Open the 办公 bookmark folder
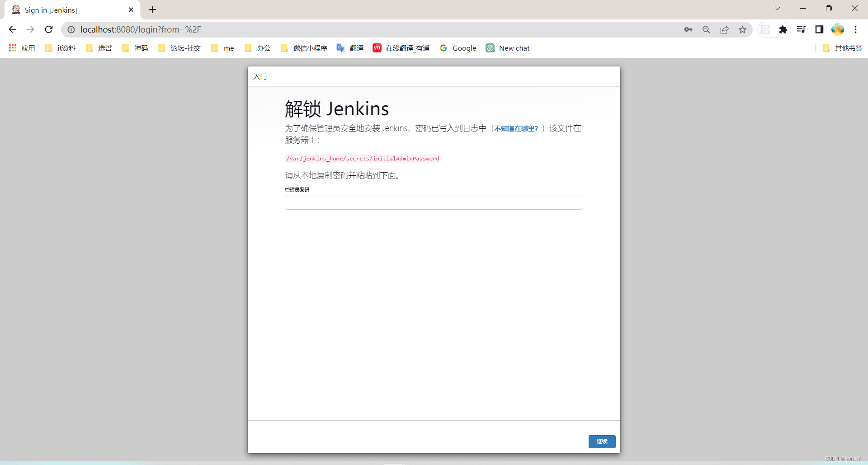 pos(258,48)
